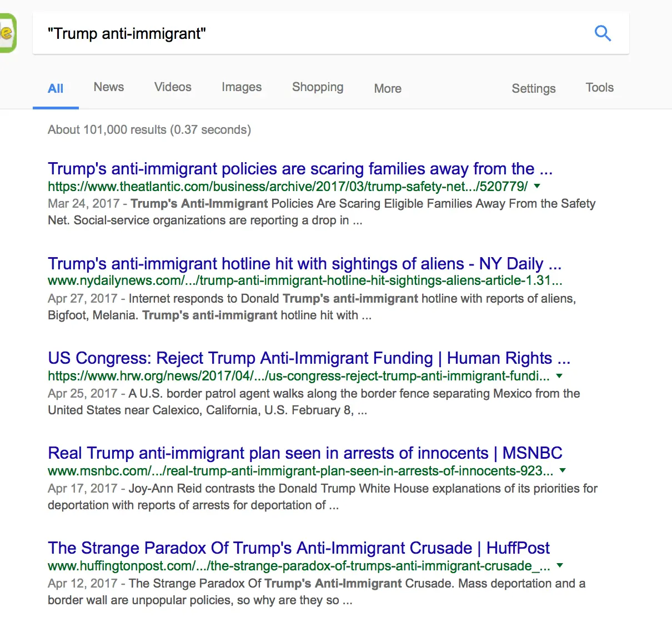Open the Shopping search results
The width and height of the screenshot is (672, 622).
[x=317, y=87]
